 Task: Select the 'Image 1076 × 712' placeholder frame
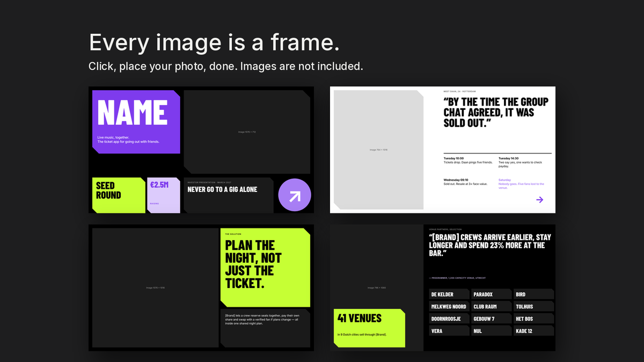tap(247, 132)
